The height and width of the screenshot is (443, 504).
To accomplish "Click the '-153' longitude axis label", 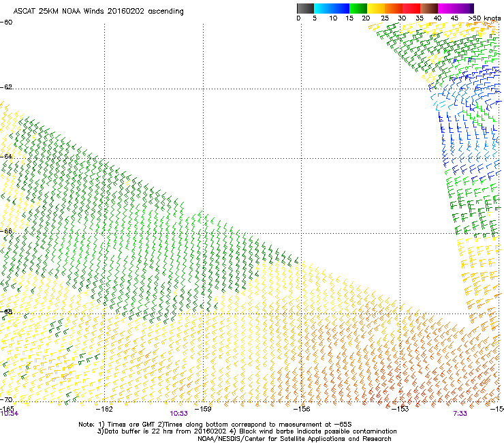I will pos(400,409).
